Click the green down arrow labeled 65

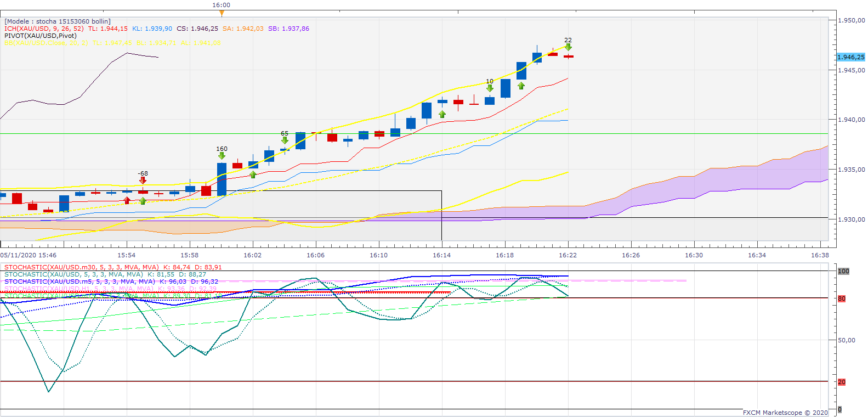pyautogui.click(x=285, y=140)
